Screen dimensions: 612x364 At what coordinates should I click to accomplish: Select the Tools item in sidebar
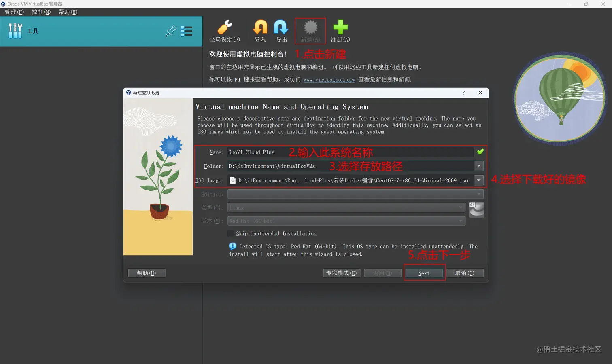point(101,31)
